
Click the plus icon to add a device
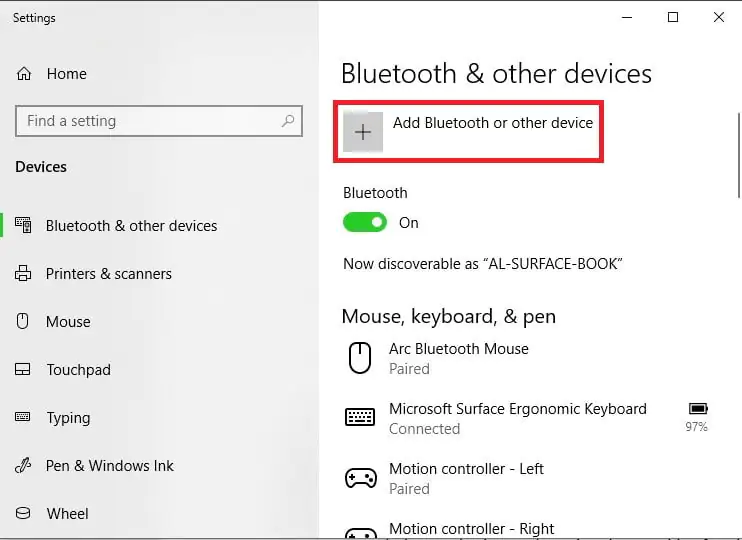(363, 132)
